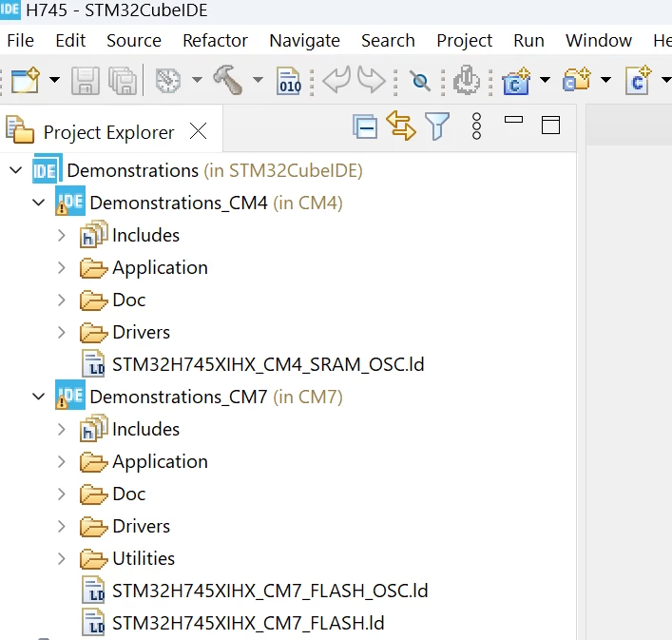Click the Build hammer icon
Viewport: 672px width, 640px height.
(227, 80)
